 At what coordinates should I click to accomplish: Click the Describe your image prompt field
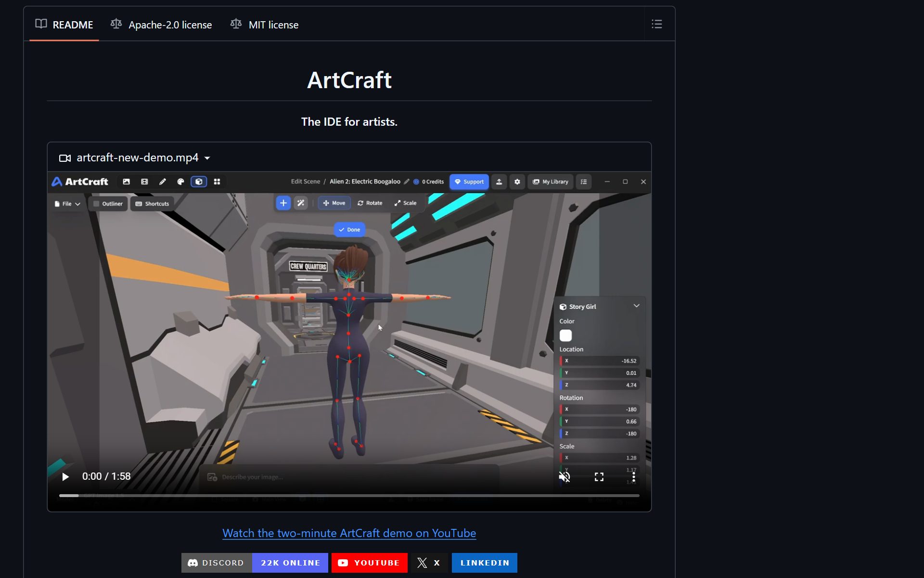click(349, 477)
